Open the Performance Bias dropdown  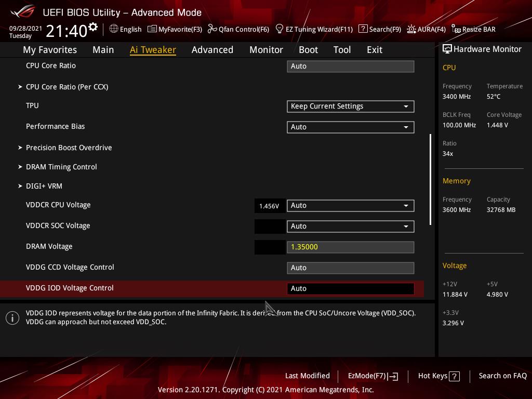(350, 127)
